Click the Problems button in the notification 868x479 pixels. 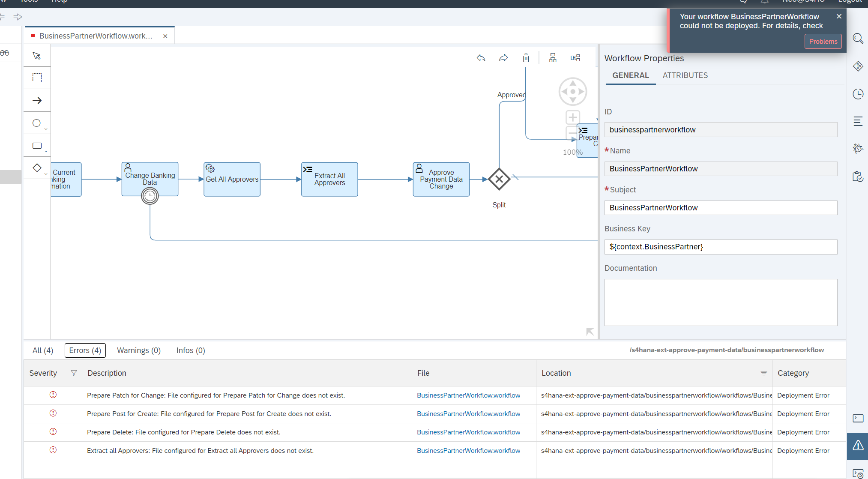point(823,41)
